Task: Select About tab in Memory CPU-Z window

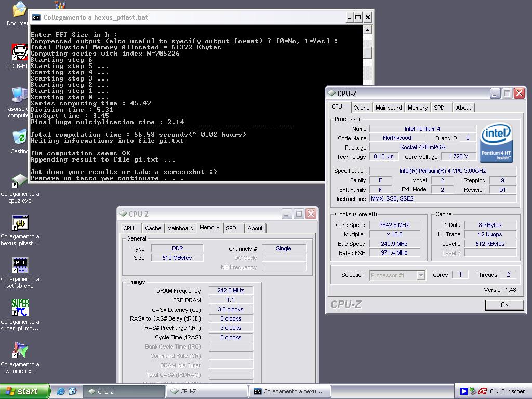Action: pyautogui.click(x=255, y=228)
